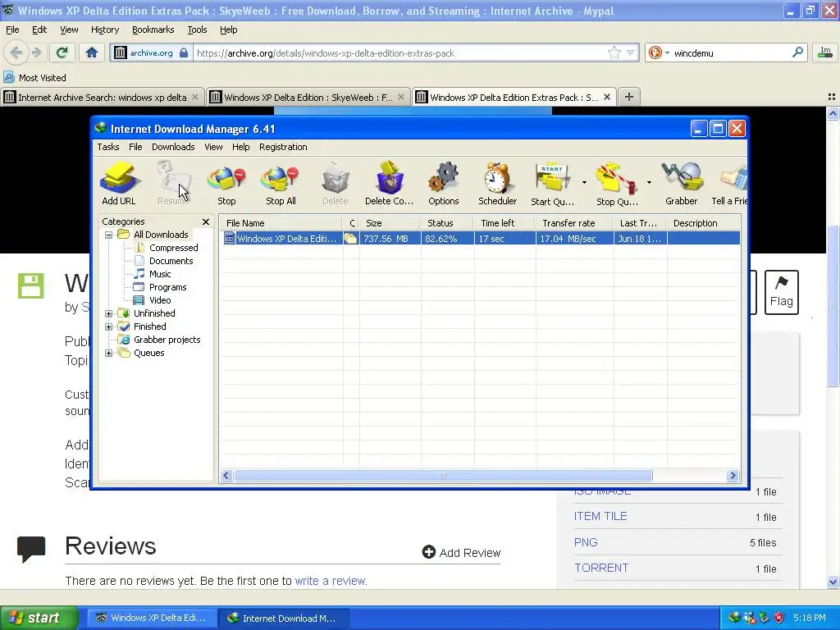Open the IDM Tasks menu
The image size is (840, 630).
(108, 147)
